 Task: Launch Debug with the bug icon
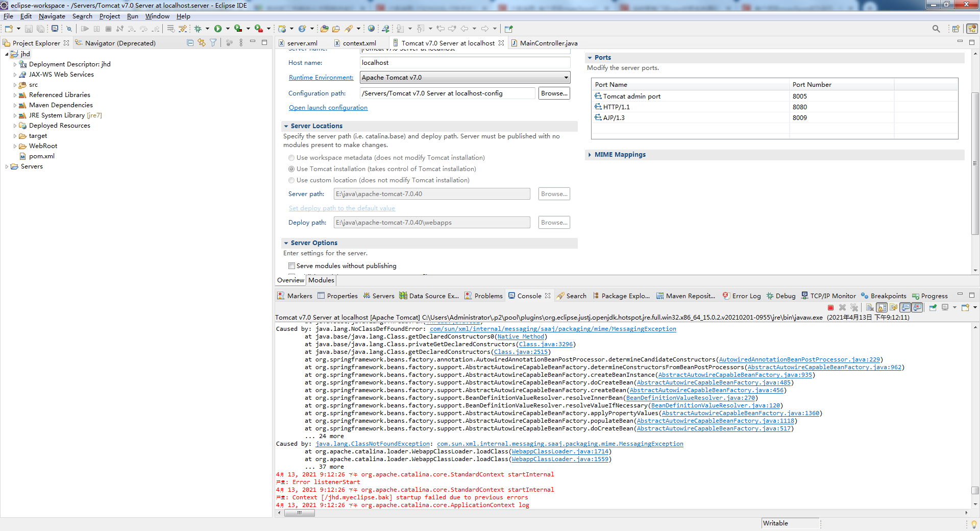click(x=198, y=29)
